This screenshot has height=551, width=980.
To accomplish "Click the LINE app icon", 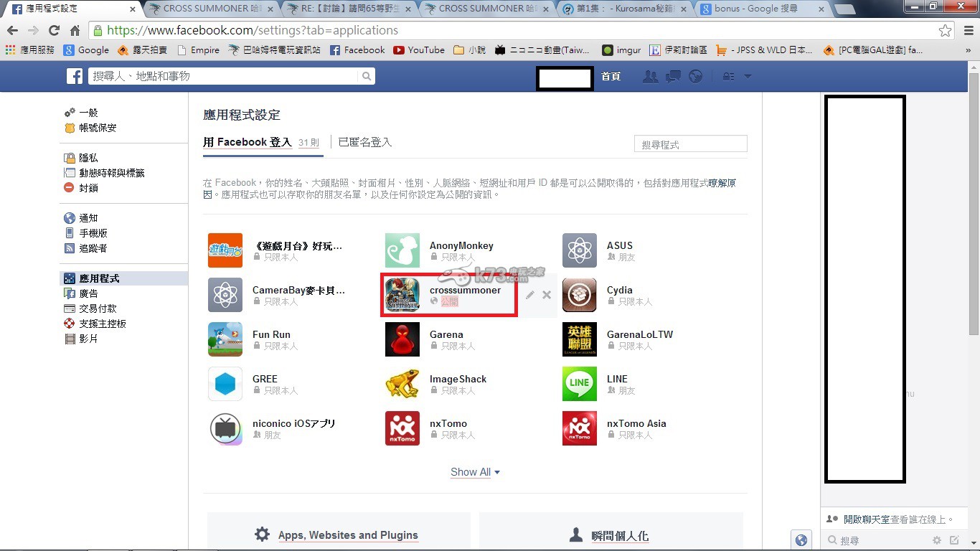I will tap(579, 384).
